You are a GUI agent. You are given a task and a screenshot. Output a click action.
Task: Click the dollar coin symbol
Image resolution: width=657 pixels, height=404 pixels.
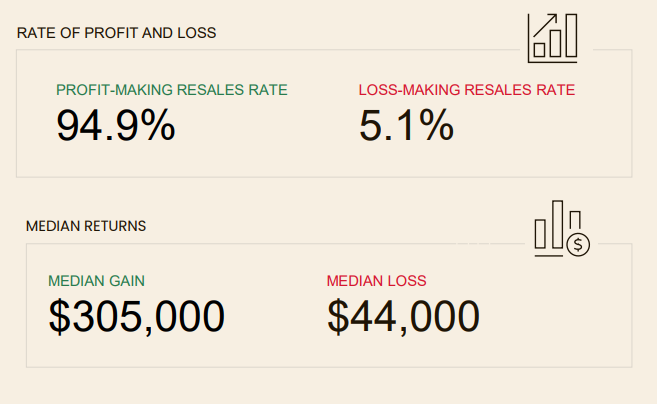tap(579, 243)
